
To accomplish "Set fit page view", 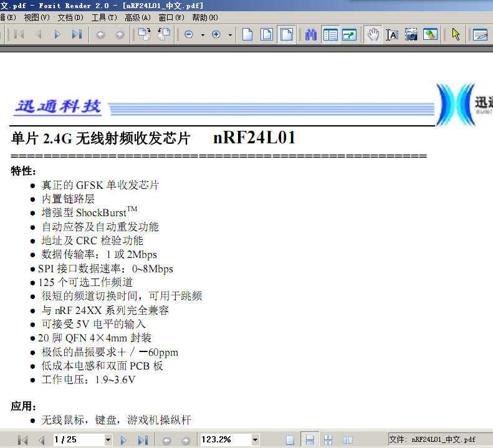I will (x=267, y=34).
